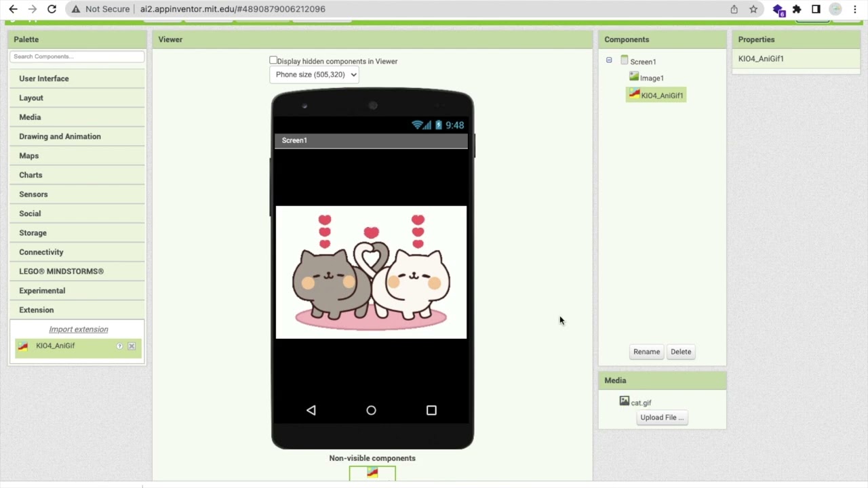Open the LEGO MINDSTORMS palette category
This screenshot has width=868, height=488.
coord(77,271)
